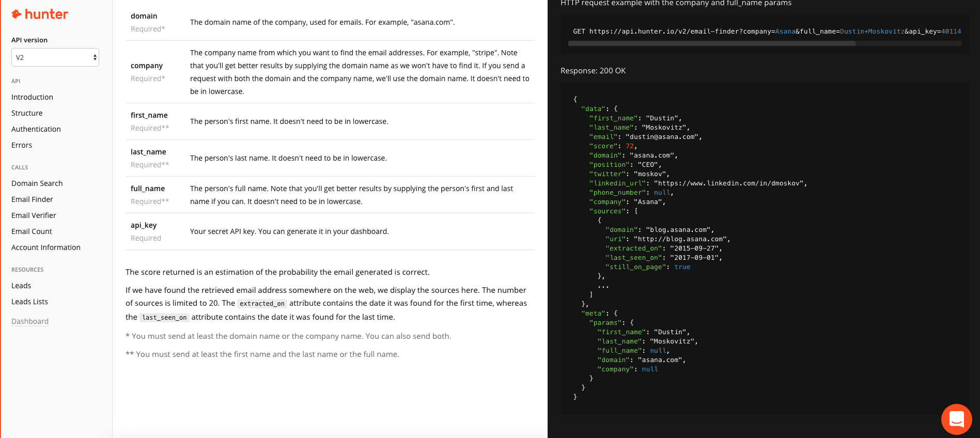Navigate to Authentication docs
Viewport: 980px width, 438px height.
tap(36, 129)
